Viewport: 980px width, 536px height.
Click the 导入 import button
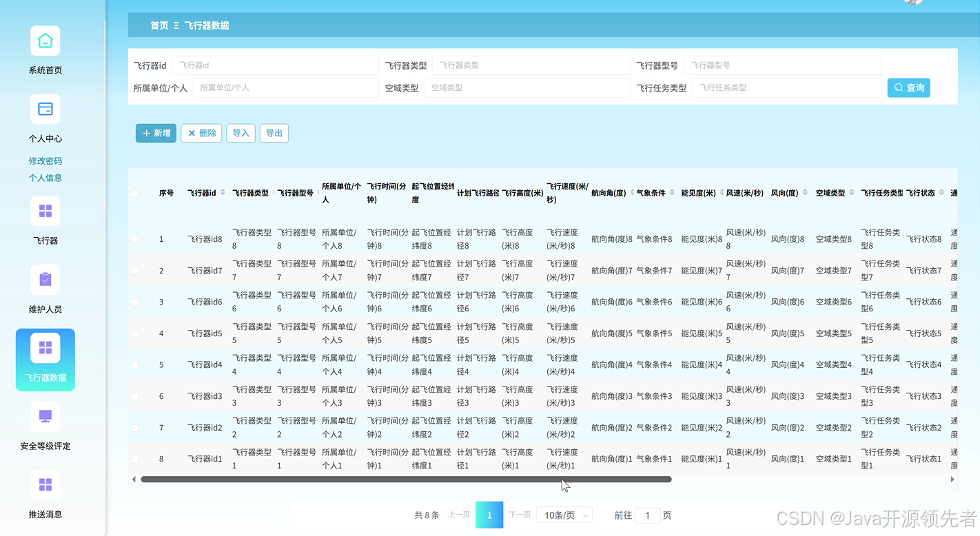pyautogui.click(x=241, y=133)
